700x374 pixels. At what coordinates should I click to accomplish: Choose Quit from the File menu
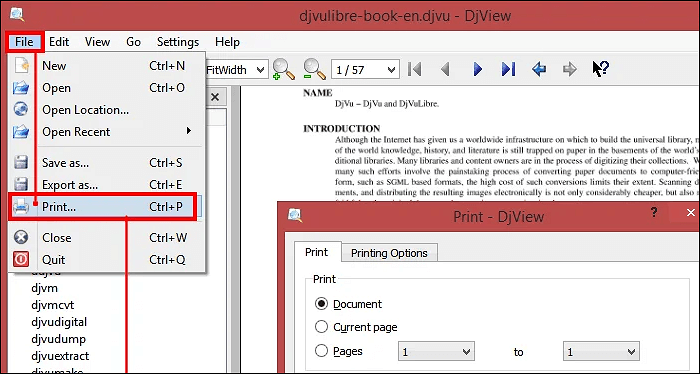pos(107,259)
